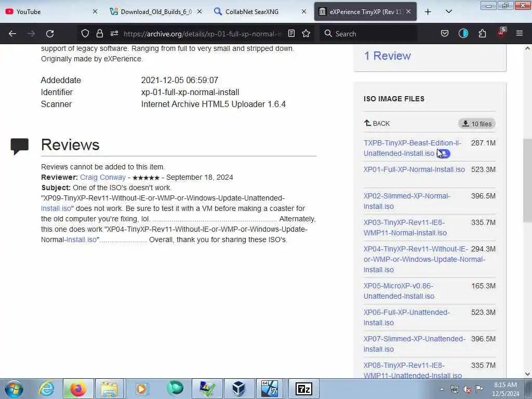532x399 pixels.
Task: Toggle reader view icon in address bar
Action: [291, 33]
